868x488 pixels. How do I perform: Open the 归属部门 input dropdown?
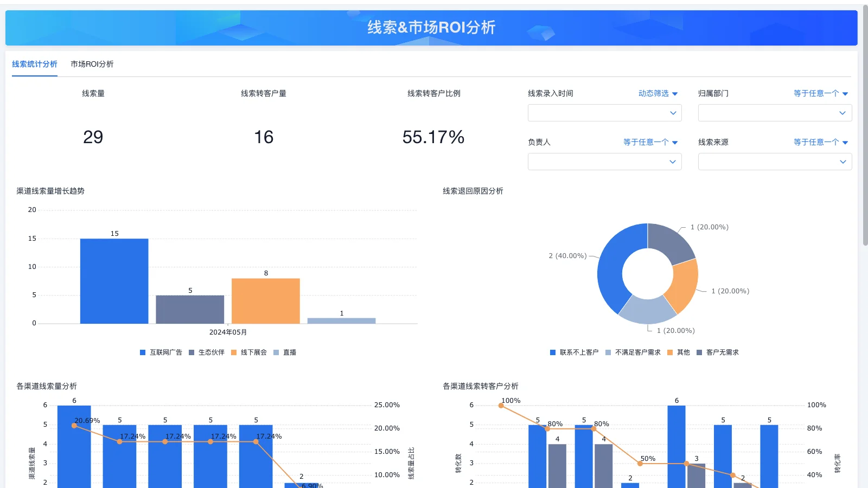[x=775, y=113]
